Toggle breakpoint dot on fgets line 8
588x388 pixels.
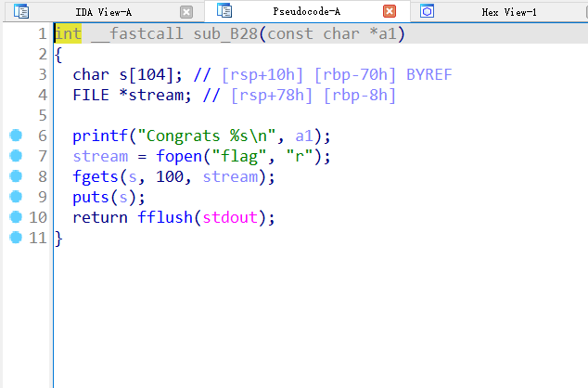pos(15,176)
